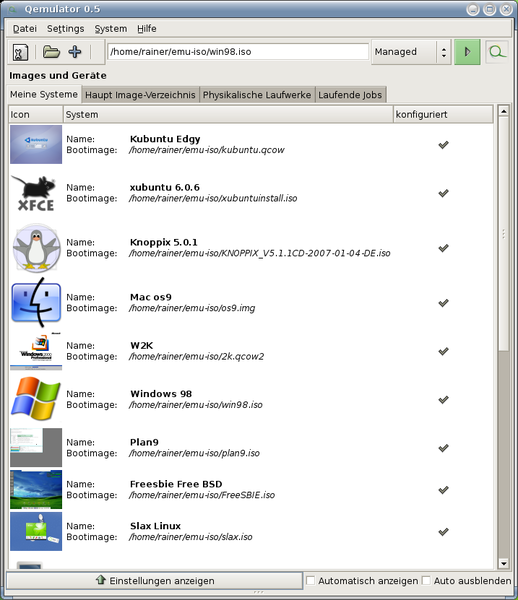Click the Managed combo box spinner arrows

pos(444,52)
